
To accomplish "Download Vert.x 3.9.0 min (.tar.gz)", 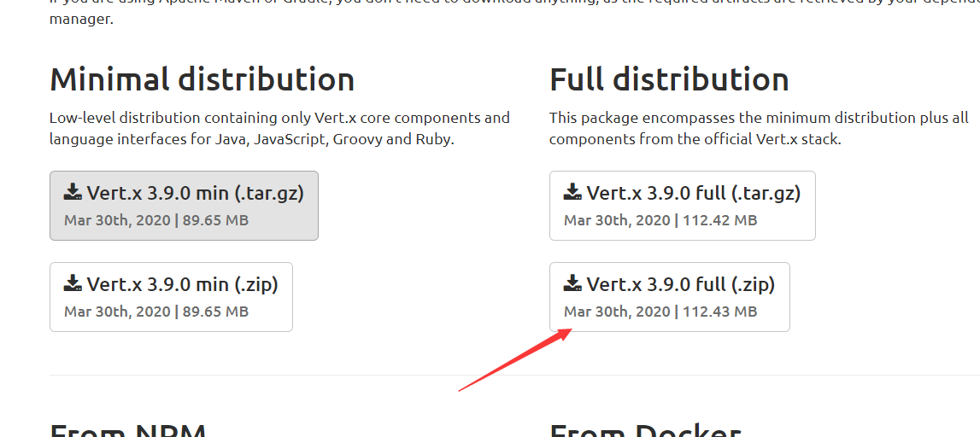I will pyautogui.click(x=185, y=206).
